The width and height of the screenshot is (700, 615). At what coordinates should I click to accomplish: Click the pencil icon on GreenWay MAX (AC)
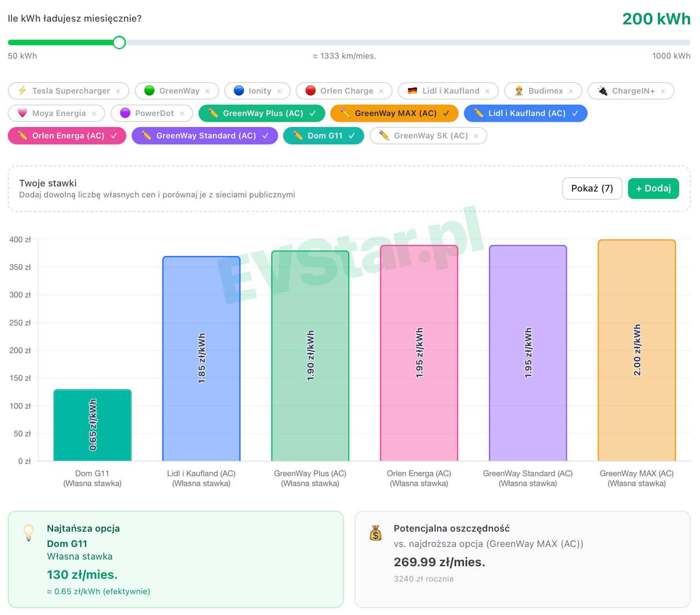345,113
